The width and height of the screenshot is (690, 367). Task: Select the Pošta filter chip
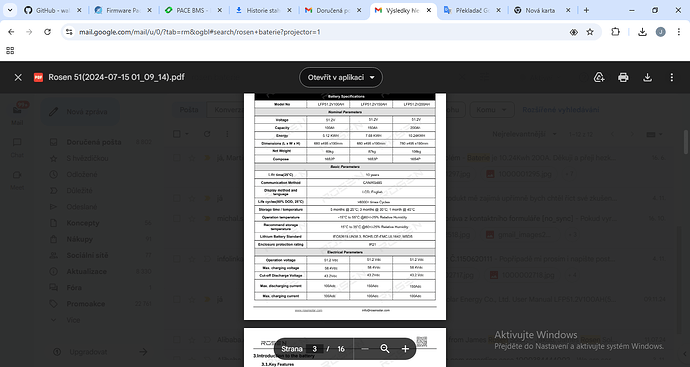(189, 110)
